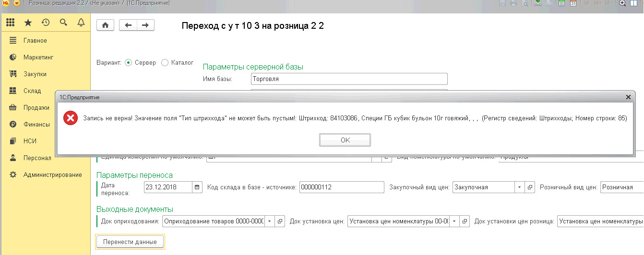
Task: Confirm the error dialog with OK
Action: pyautogui.click(x=345, y=140)
